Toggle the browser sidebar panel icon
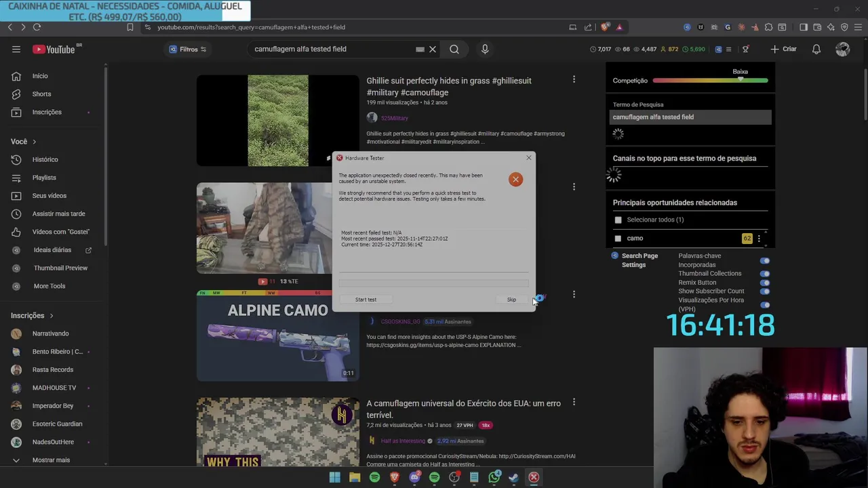The height and width of the screenshot is (488, 868). click(x=804, y=27)
